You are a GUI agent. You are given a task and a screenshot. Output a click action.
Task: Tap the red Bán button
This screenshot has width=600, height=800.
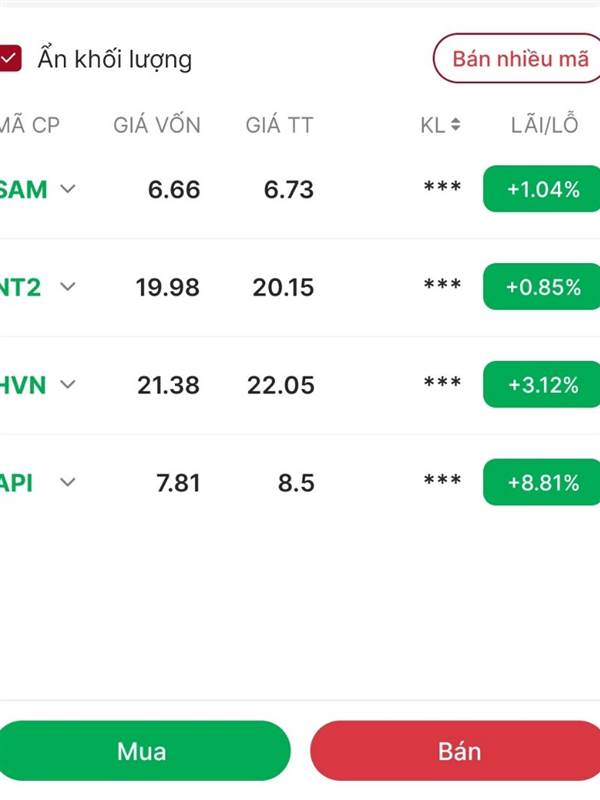tap(459, 751)
